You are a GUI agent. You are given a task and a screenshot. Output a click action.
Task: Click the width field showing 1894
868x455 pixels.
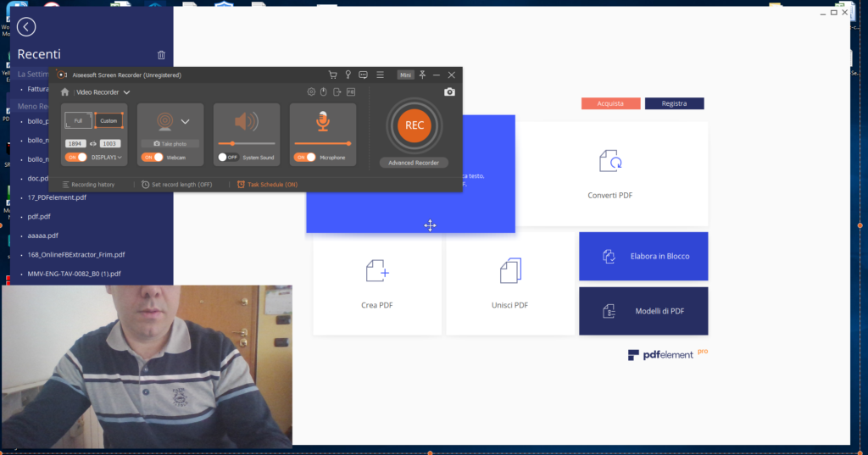tap(75, 144)
